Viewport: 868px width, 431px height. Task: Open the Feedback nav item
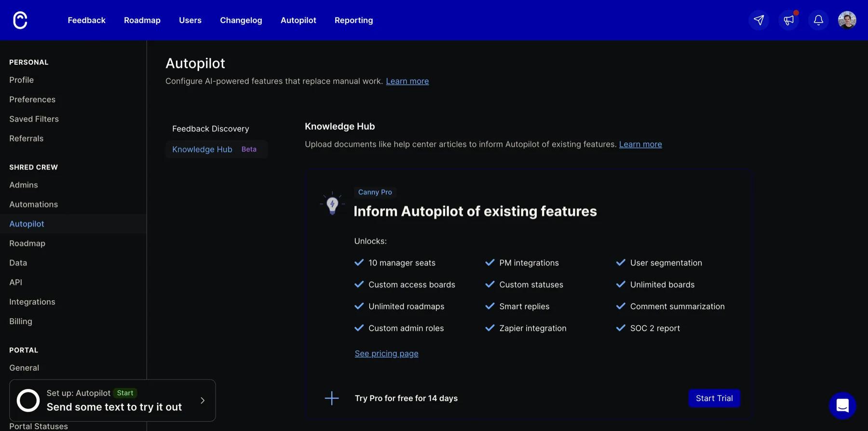coord(87,20)
